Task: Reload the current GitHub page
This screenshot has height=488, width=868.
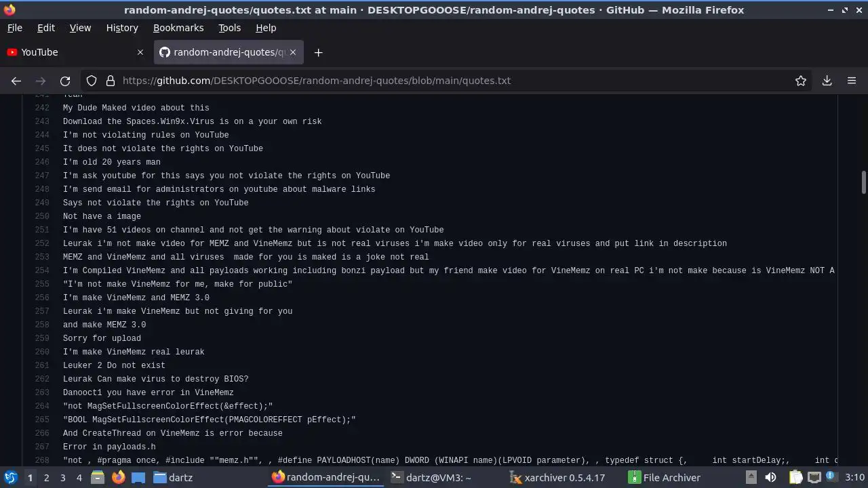Action: pos(65,81)
